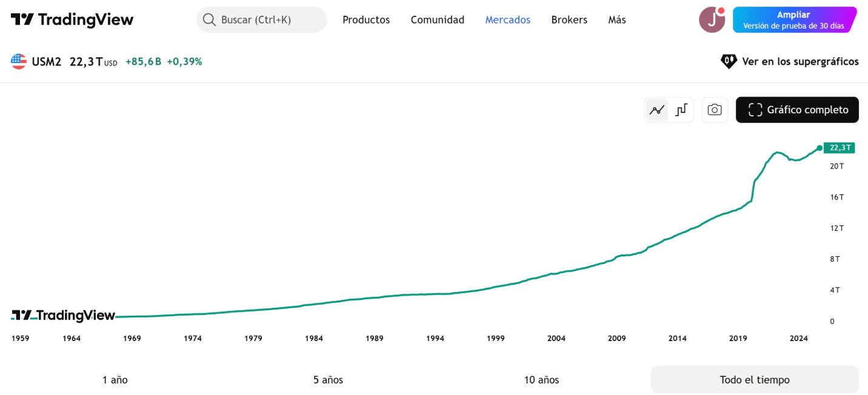The image size is (868, 395).
Task: Select the '1 año' time range
Action: pyautogui.click(x=115, y=379)
